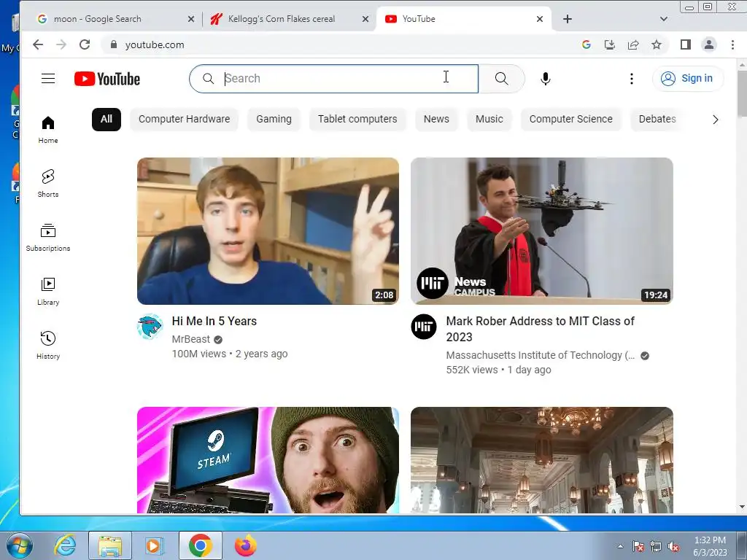
Task: Share this page via the share icon
Action: coord(633,44)
